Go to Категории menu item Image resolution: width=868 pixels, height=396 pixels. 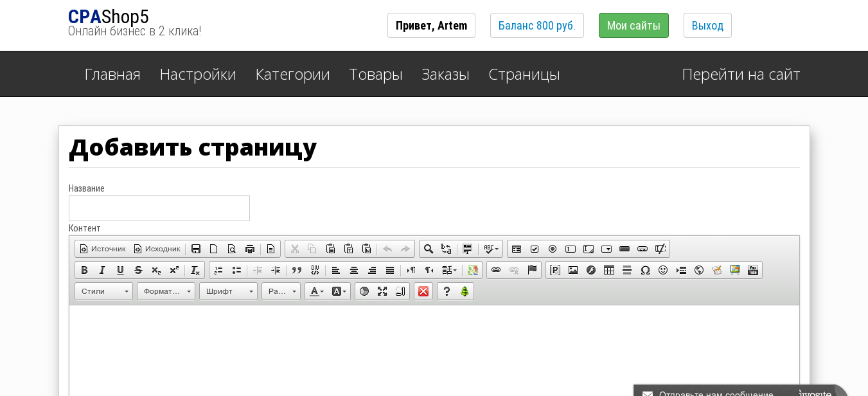pyautogui.click(x=292, y=74)
